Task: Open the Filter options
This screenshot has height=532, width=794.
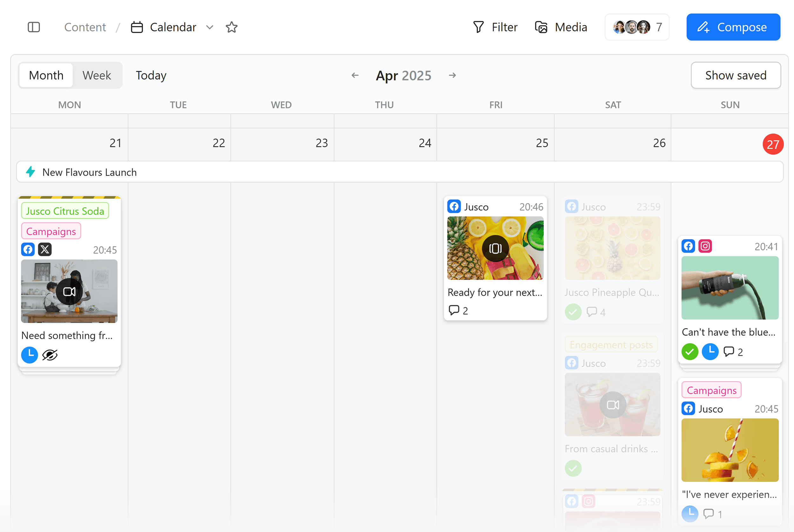Action: pyautogui.click(x=495, y=27)
